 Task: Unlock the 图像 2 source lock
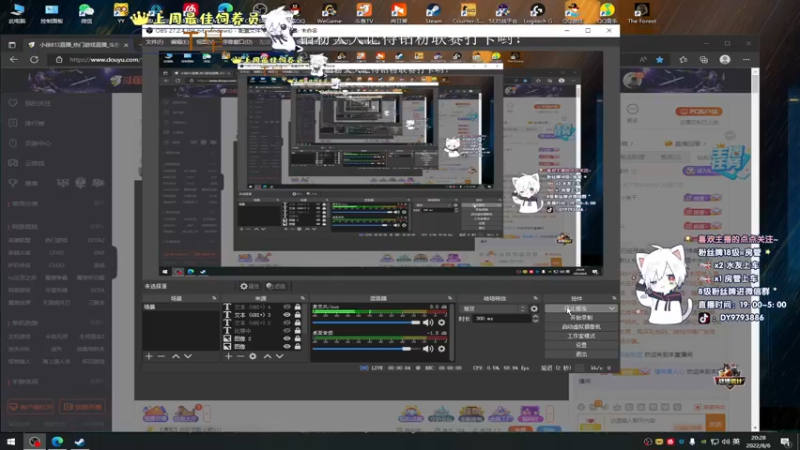pos(297,338)
